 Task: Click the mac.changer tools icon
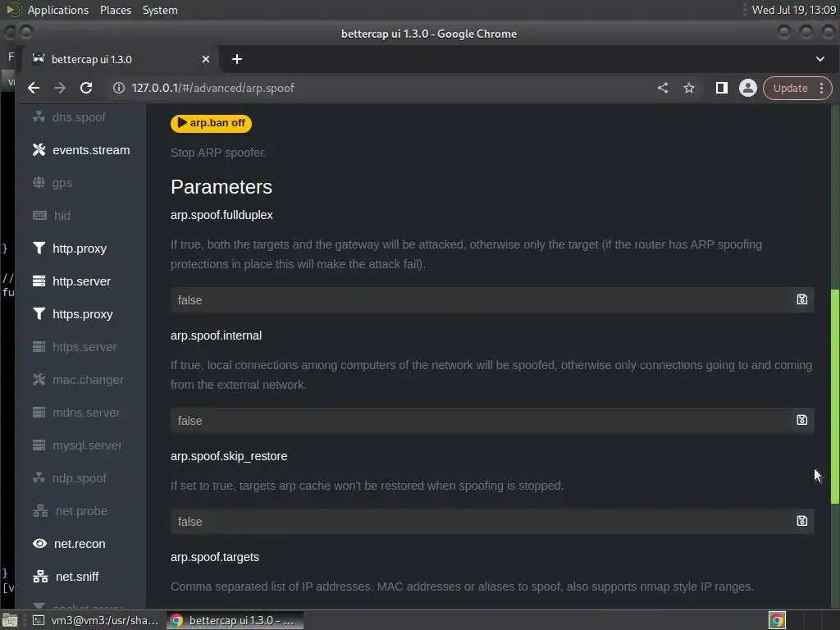tap(39, 379)
